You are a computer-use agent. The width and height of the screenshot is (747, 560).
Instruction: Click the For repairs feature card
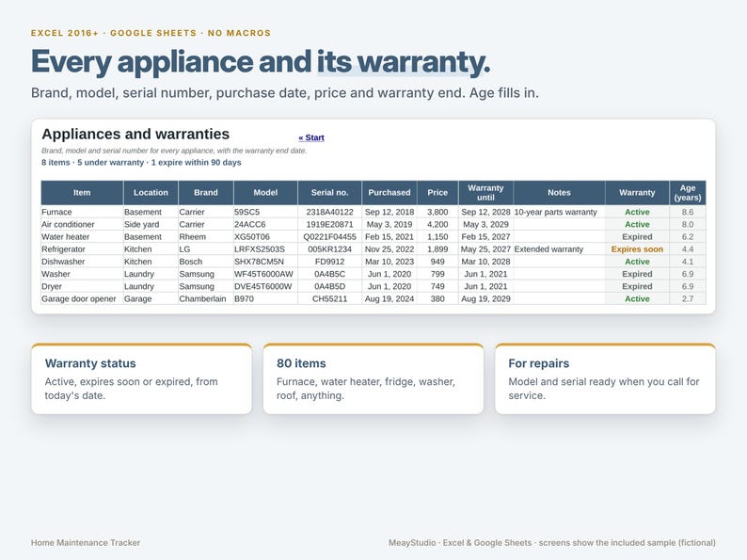[x=605, y=378]
